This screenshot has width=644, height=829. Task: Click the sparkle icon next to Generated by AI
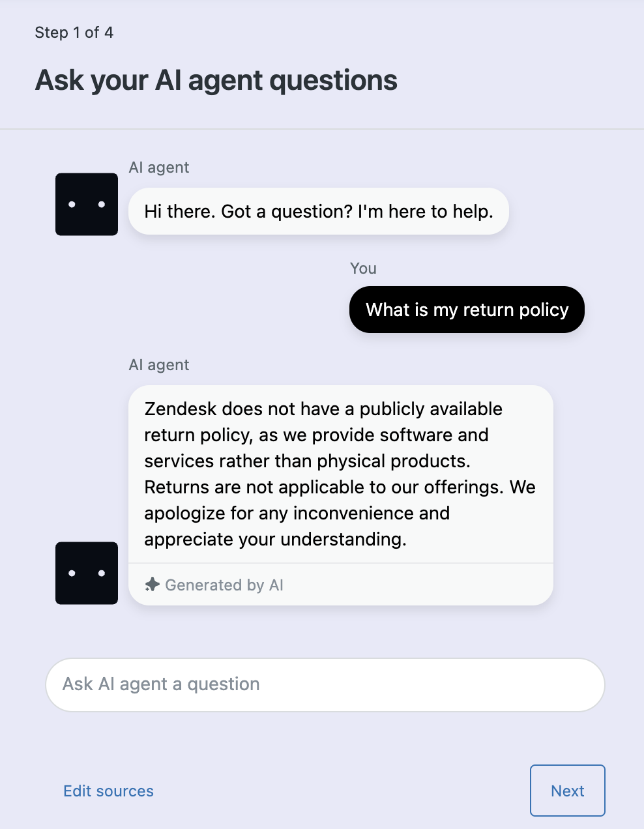coord(152,585)
